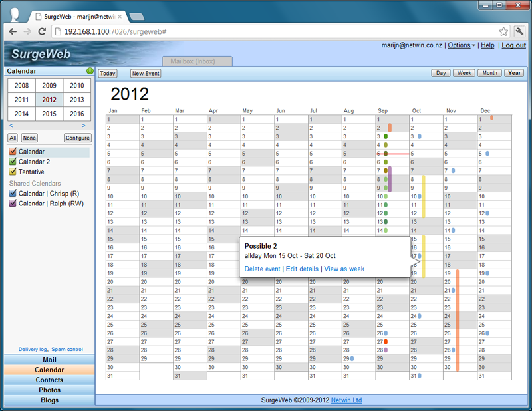Expand the Mail section in sidebar

(49, 360)
